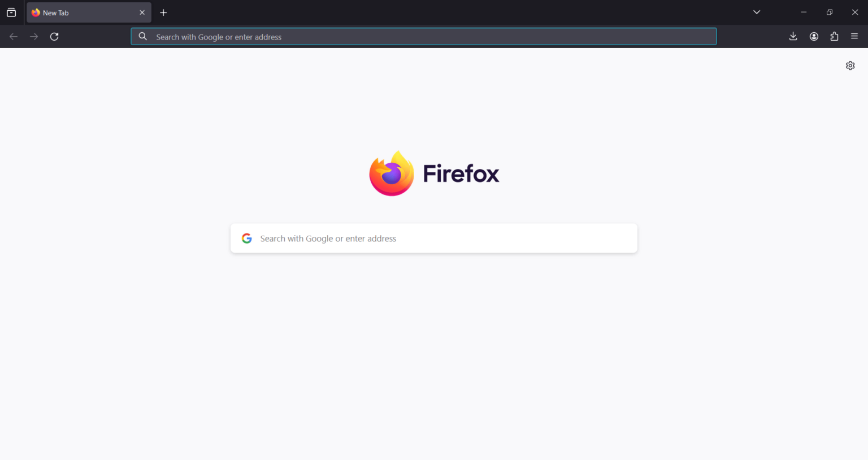Open new tab page settings gear
868x460 pixels.
point(850,65)
